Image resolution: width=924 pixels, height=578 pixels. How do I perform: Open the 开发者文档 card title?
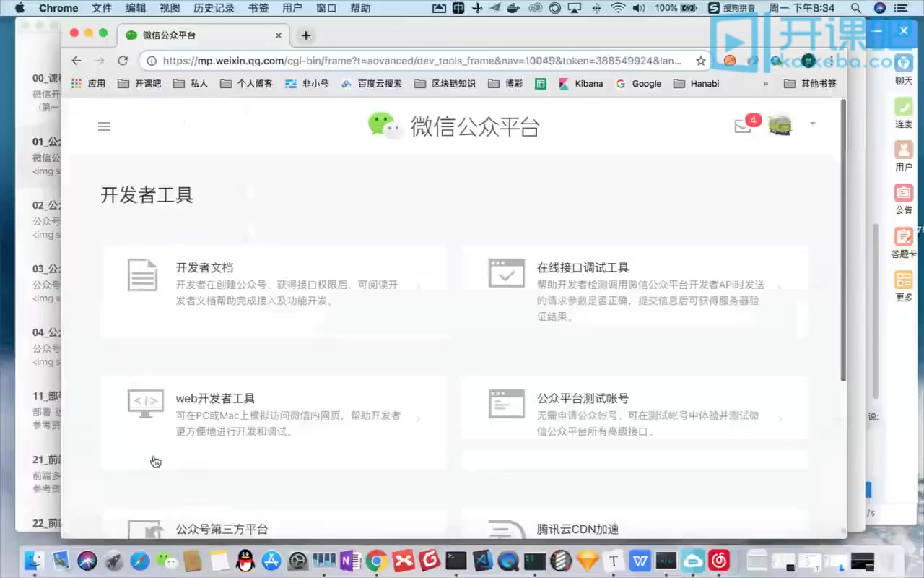pyautogui.click(x=204, y=267)
